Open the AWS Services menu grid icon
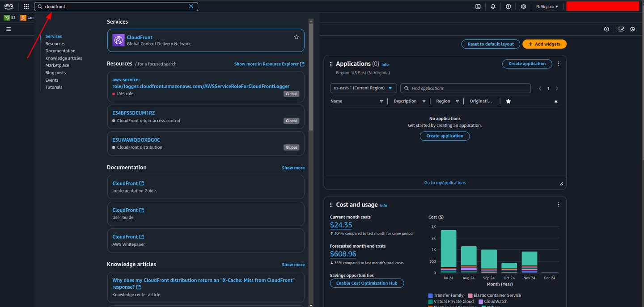 [26, 6]
